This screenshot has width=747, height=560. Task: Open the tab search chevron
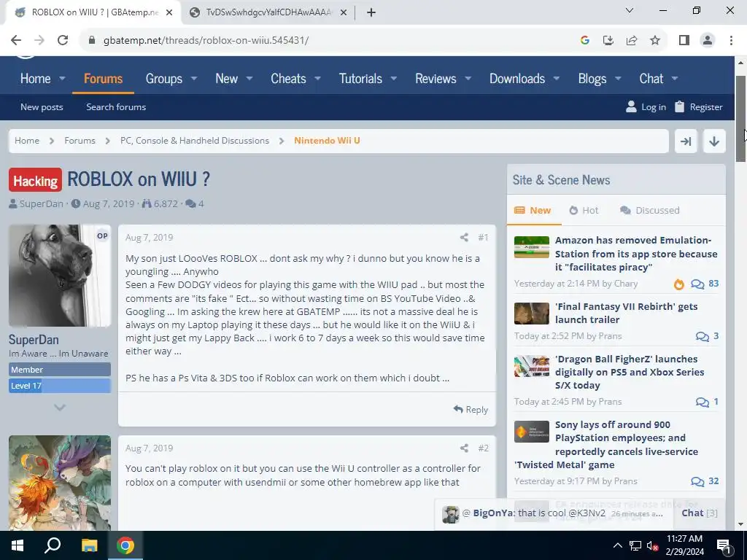pos(630,10)
